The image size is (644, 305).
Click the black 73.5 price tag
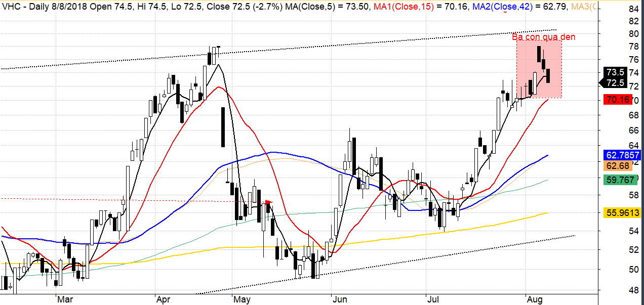615,73
